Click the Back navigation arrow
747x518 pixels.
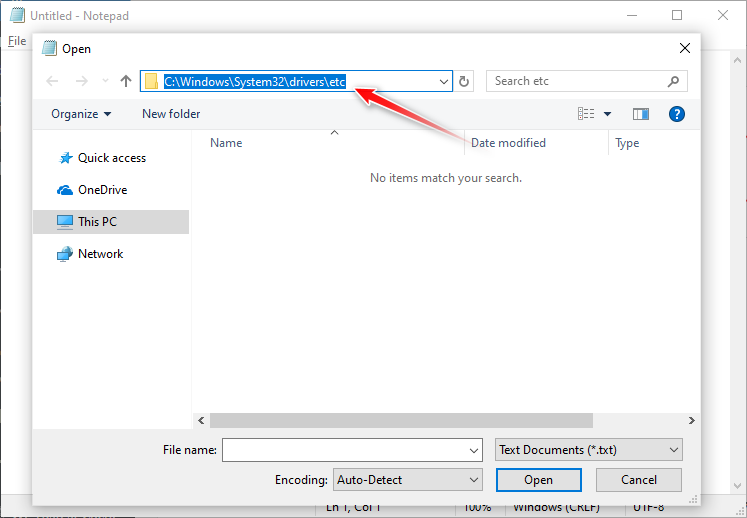click(x=52, y=81)
